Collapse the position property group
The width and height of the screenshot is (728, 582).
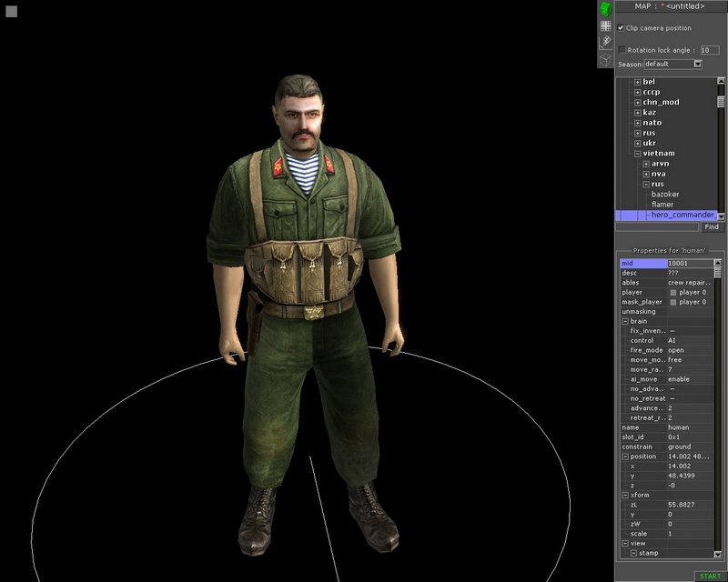coord(625,457)
